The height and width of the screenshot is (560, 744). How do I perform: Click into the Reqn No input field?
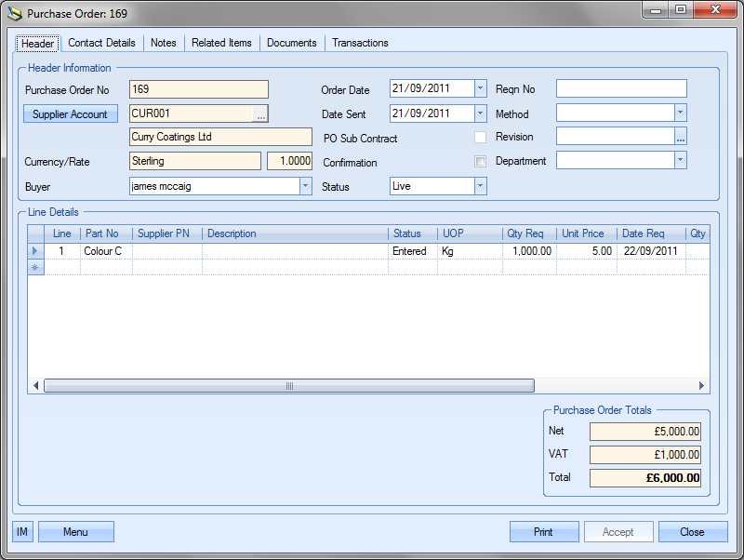[621, 89]
